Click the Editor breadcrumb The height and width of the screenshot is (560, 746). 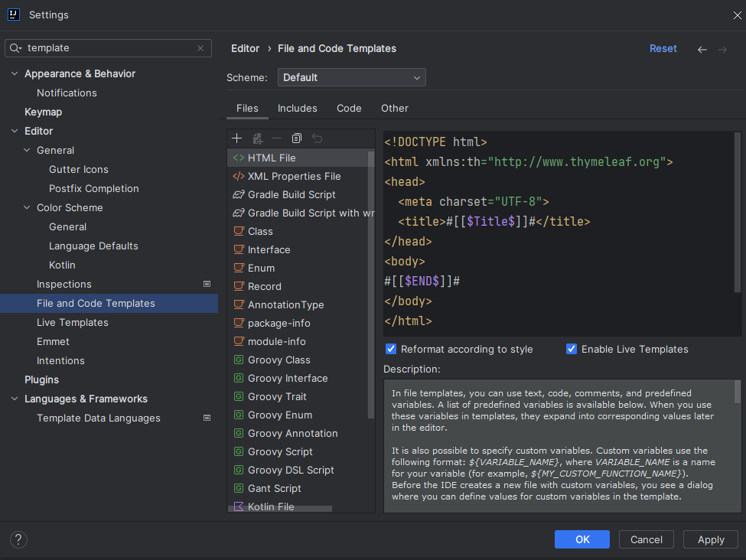[x=245, y=48]
